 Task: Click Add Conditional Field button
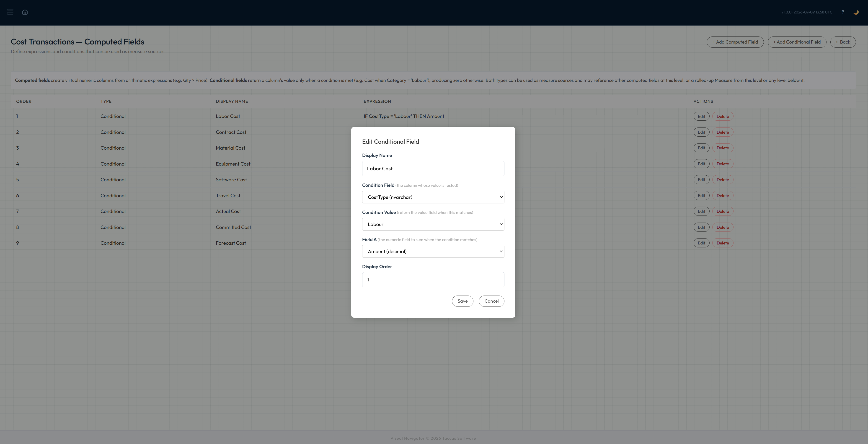pyautogui.click(x=797, y=42)
